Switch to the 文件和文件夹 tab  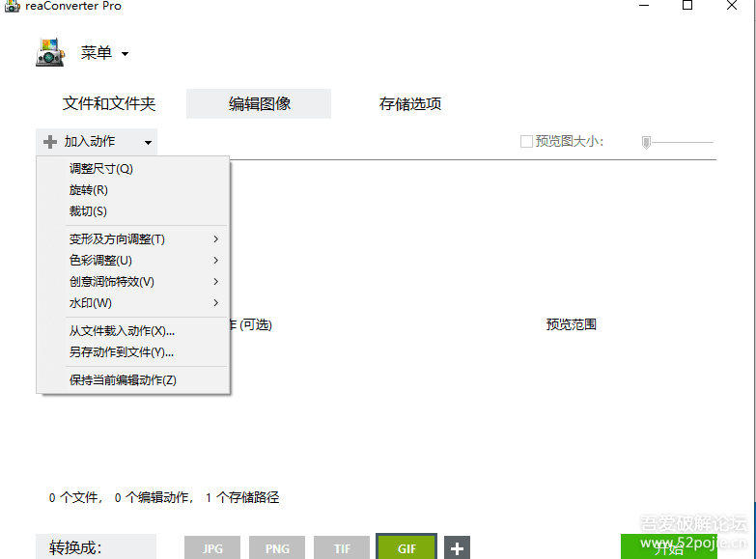[109, 104]
